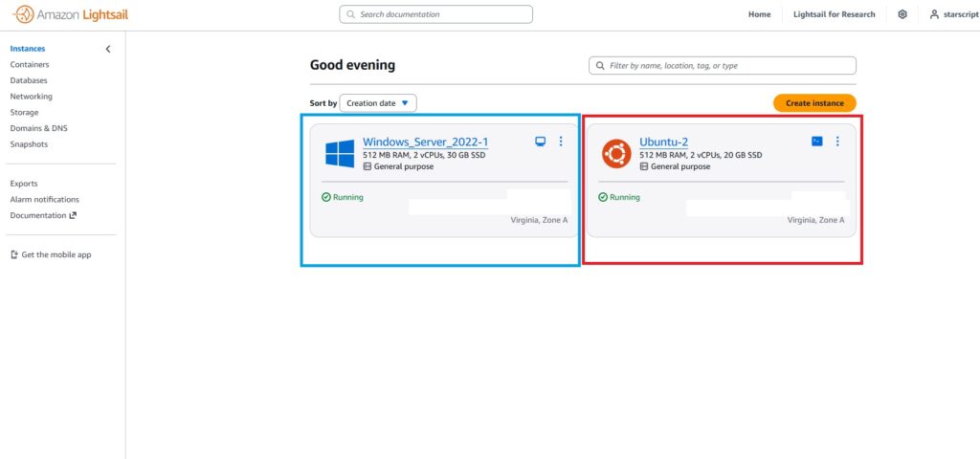980x459 pixels.
Task: Click the Ubuntu logo on instance card
Action: click(616, 154)
